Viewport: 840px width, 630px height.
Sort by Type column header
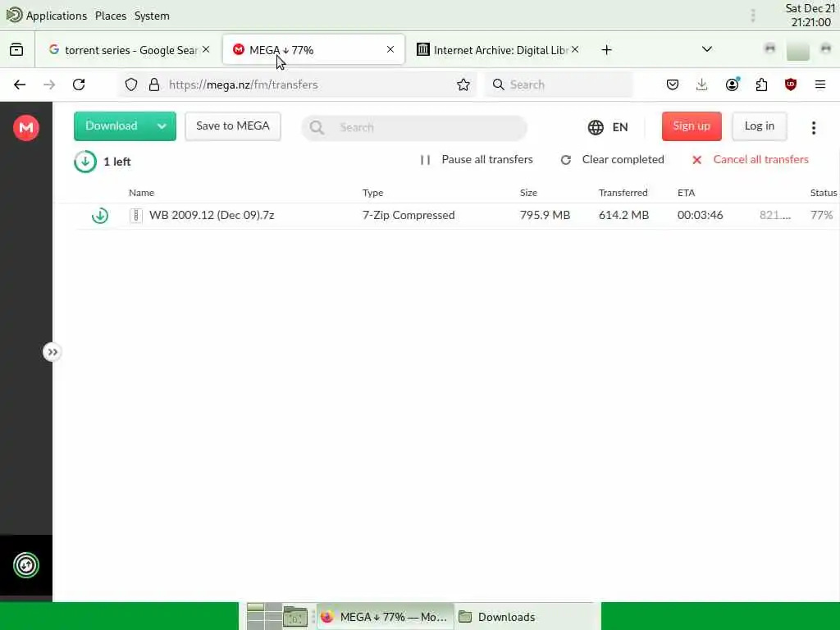point(373,193)
